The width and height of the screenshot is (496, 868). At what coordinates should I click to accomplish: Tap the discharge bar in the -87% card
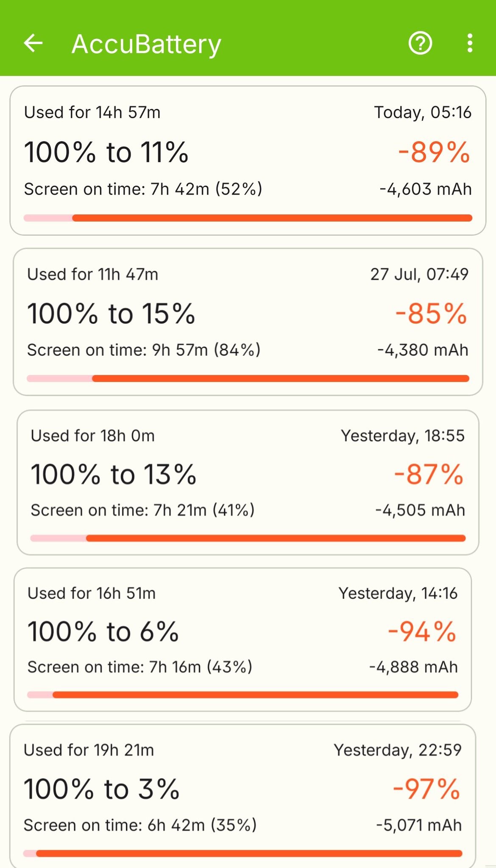point(248,538)
